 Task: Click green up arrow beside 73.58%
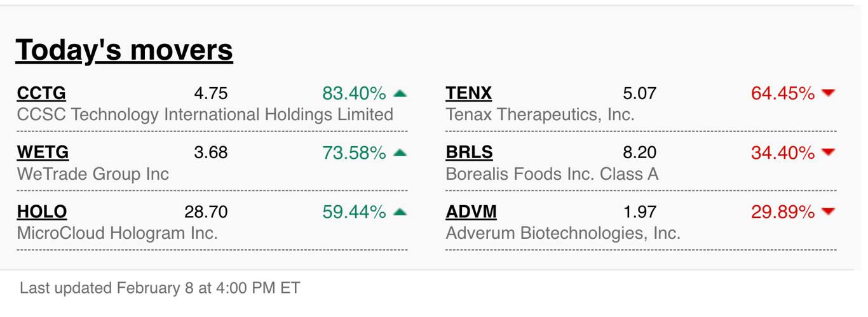click(400, 152)
